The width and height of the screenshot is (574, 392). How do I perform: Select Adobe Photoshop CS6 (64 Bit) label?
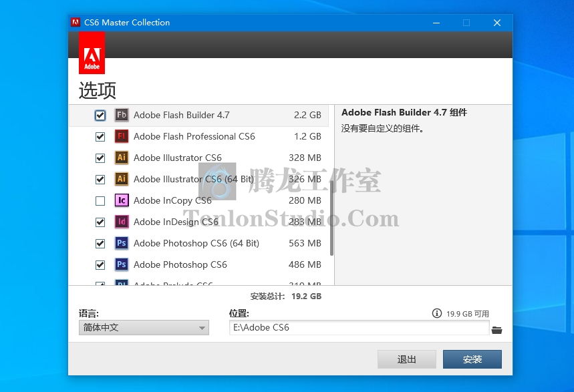pos(196,243)
